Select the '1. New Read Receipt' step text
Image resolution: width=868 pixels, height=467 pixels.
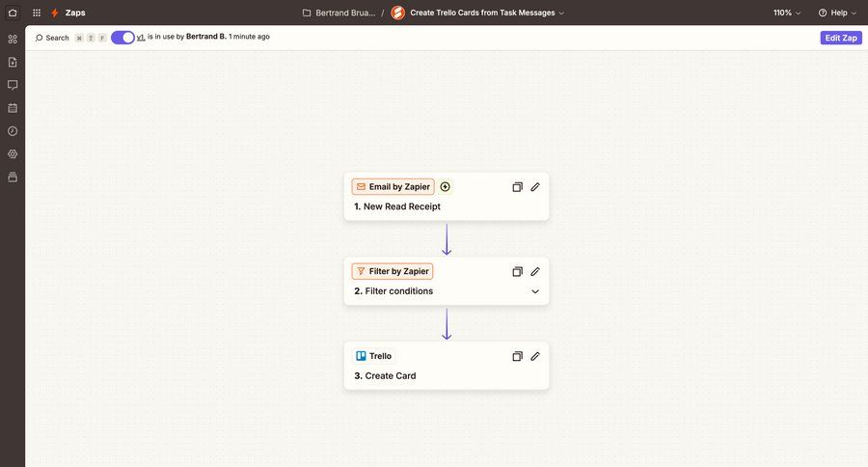[x=397, y=206]
